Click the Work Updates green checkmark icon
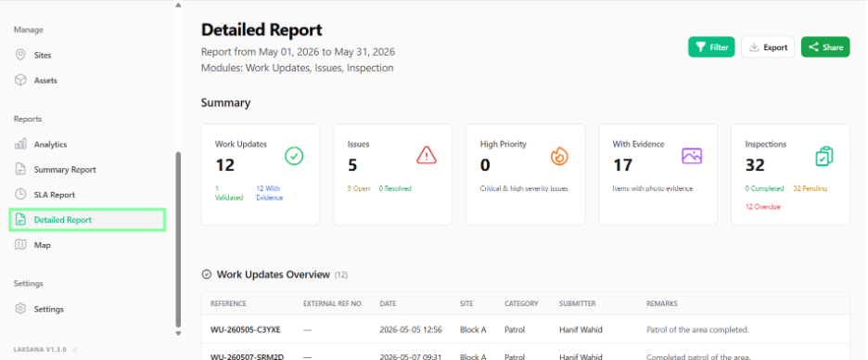 [x=294, y=156]
